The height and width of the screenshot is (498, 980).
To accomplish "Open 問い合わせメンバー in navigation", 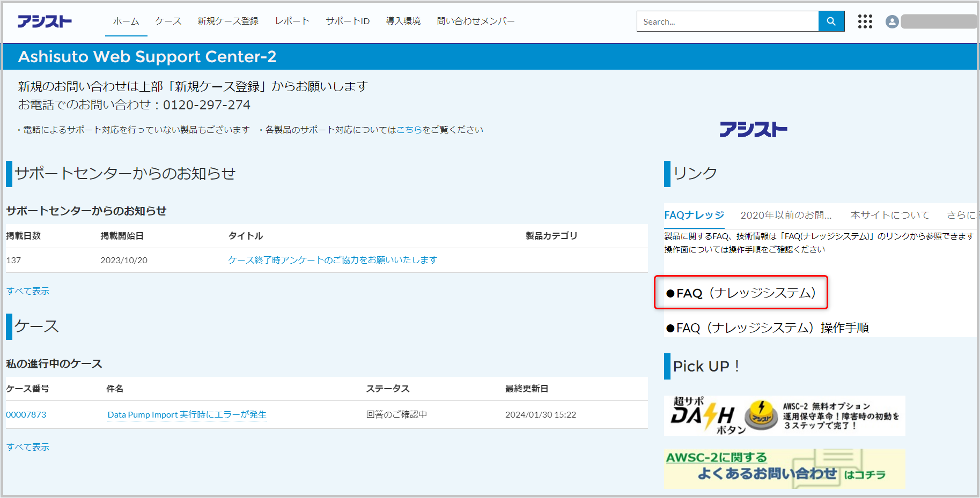I will click(476, 21).
